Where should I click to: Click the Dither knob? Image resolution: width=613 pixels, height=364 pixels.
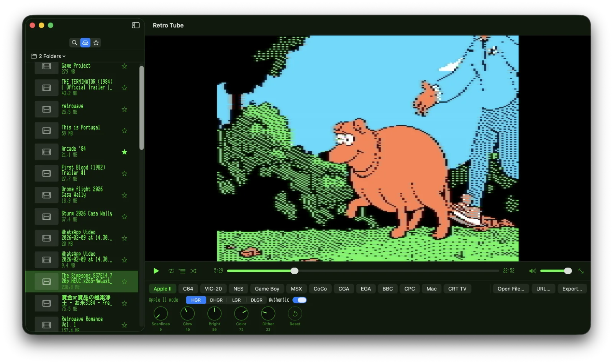pos(268,314)
